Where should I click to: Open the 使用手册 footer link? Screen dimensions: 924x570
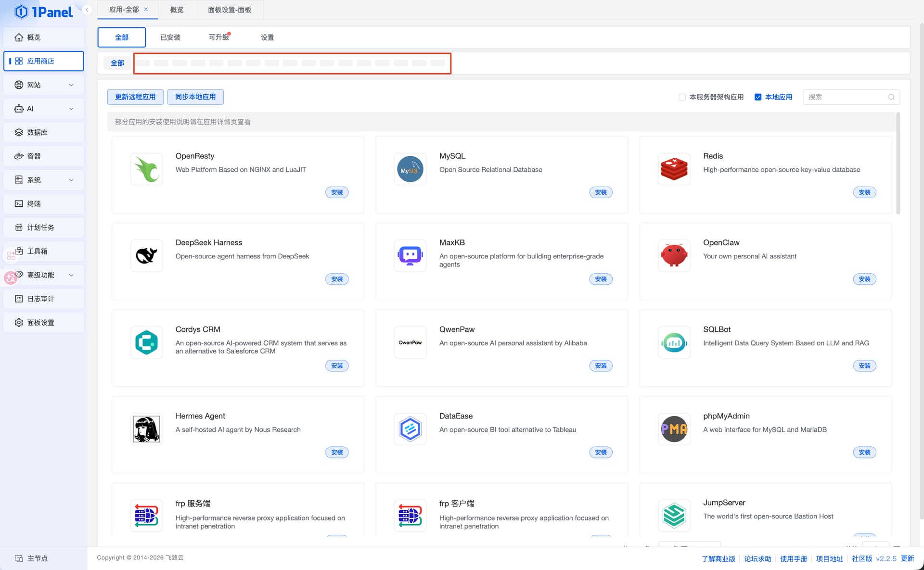click(x=794, y=558)
